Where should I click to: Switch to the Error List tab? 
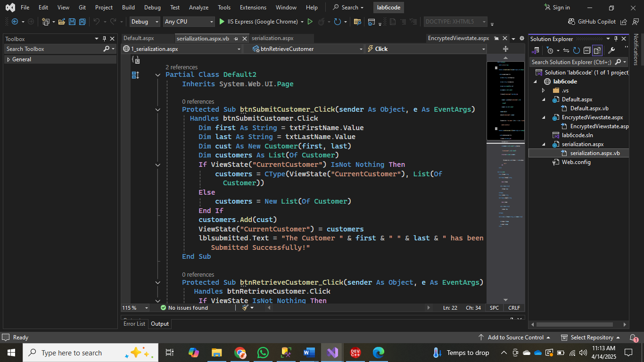tap(134, 324)
